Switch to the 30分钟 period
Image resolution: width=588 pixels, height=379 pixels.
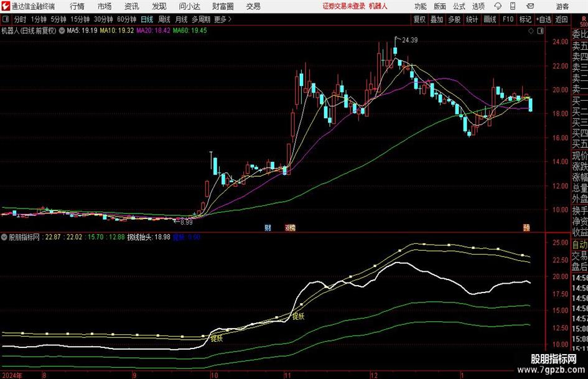tap(103, 19)
